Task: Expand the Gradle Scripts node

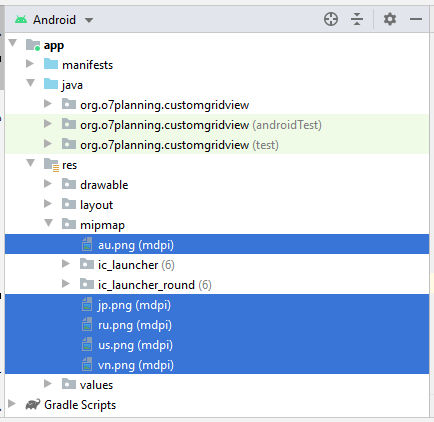Action: click(x=12, y=404)
